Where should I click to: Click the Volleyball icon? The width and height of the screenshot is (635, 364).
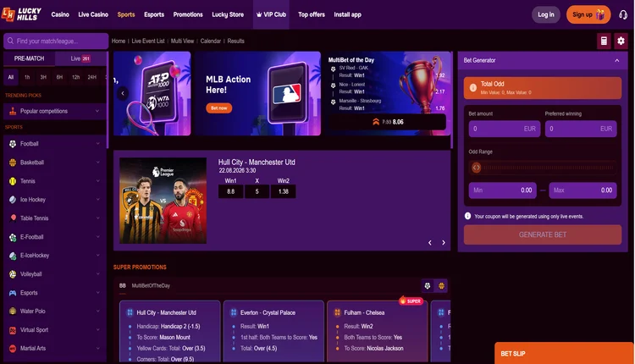pos(13,274)
